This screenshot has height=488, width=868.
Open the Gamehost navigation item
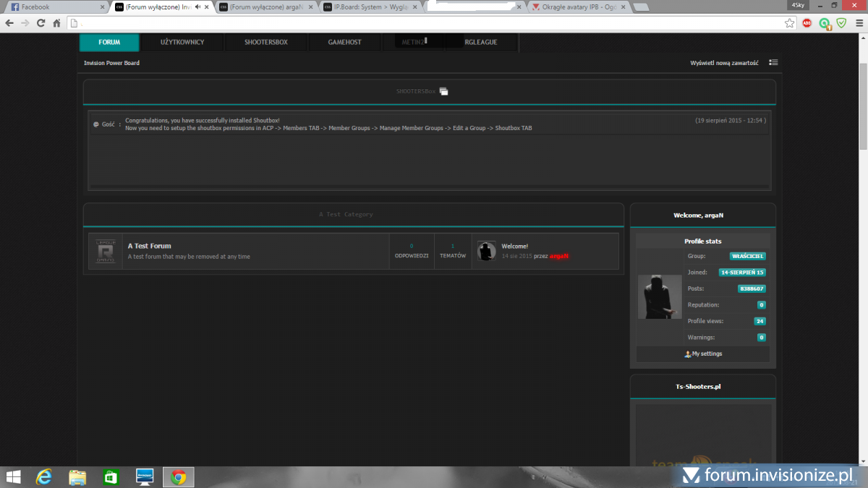[344, 42]
